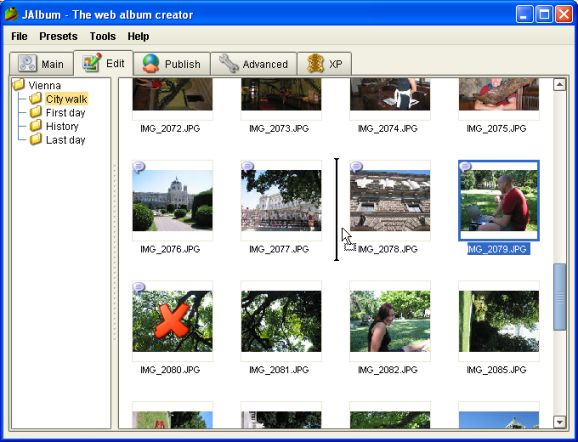Viewport: 578px width, 442px height.
Task: Click comment bubble icon on IMG_2079 thumbnail
Action: pos(465,167)
